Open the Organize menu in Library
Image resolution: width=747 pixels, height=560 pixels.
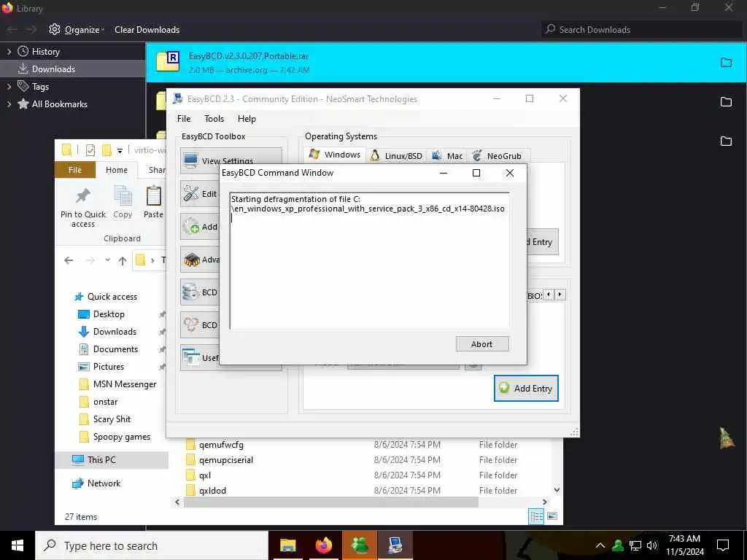click(x=77, y=29)
